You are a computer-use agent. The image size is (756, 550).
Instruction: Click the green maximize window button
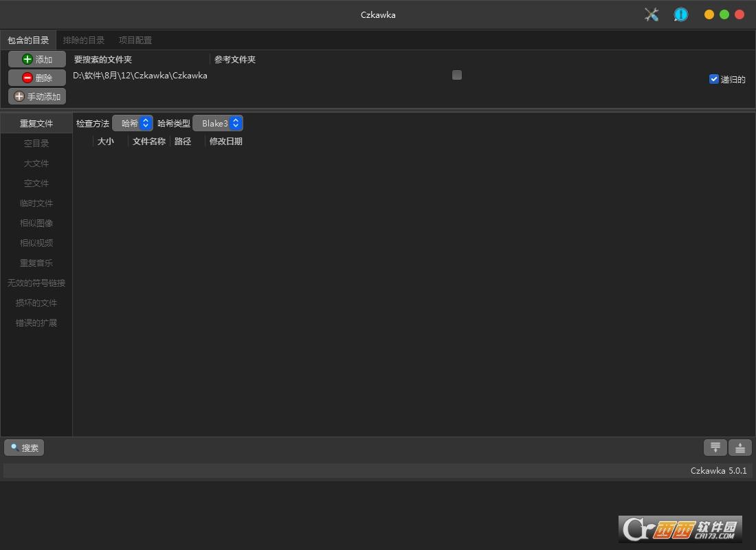coord(724,14)
